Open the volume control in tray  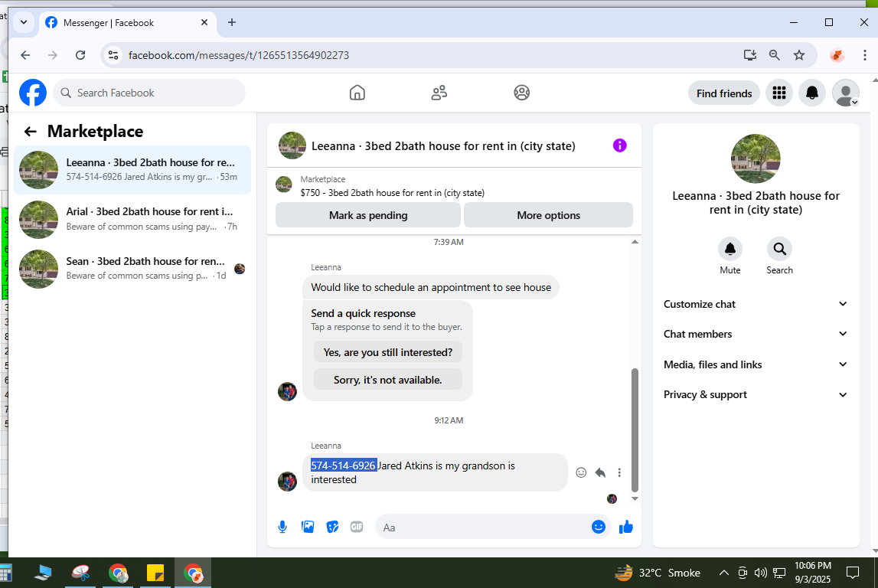pos(760,573)
